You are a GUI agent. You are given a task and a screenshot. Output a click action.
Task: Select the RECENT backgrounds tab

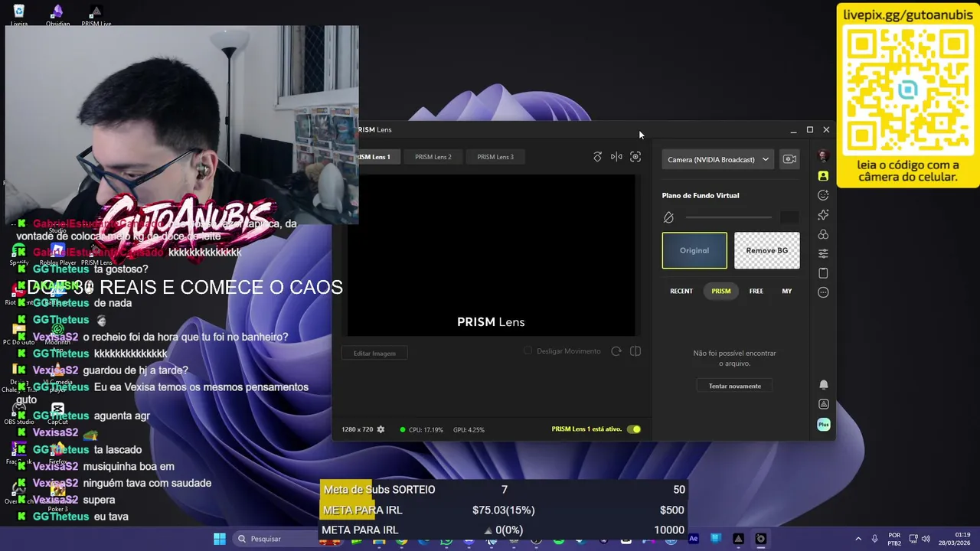pos(681,291)
